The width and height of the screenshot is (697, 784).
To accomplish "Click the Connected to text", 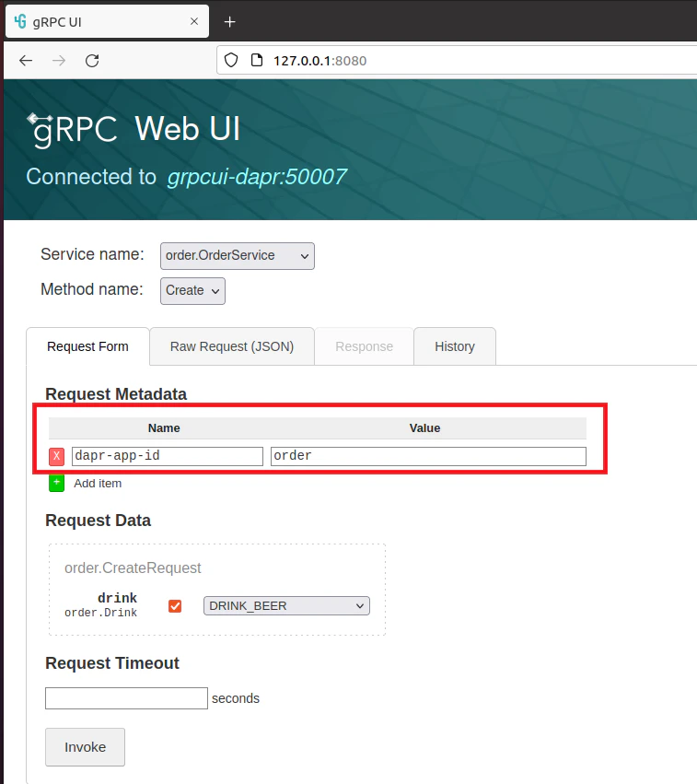I will click(91, 177).
